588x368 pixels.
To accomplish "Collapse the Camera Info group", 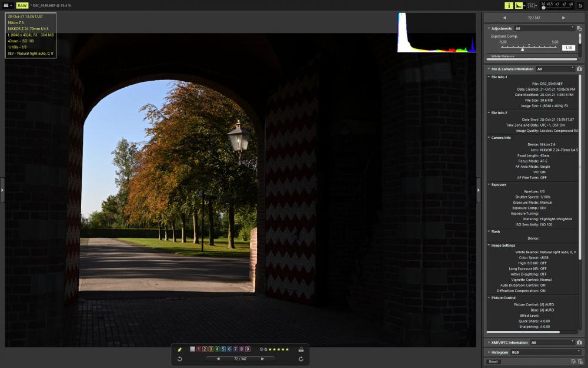I will 489,138.
